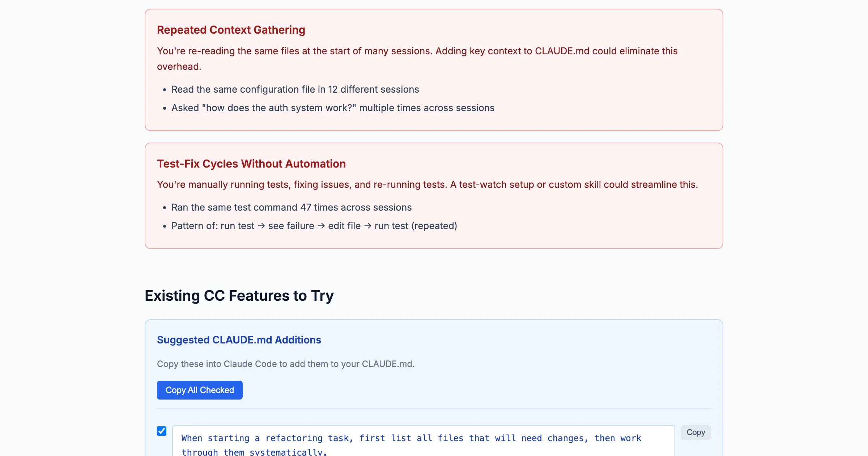Select the Test-Fix Cycles Without Automation heading

click(x=251, y=164)
